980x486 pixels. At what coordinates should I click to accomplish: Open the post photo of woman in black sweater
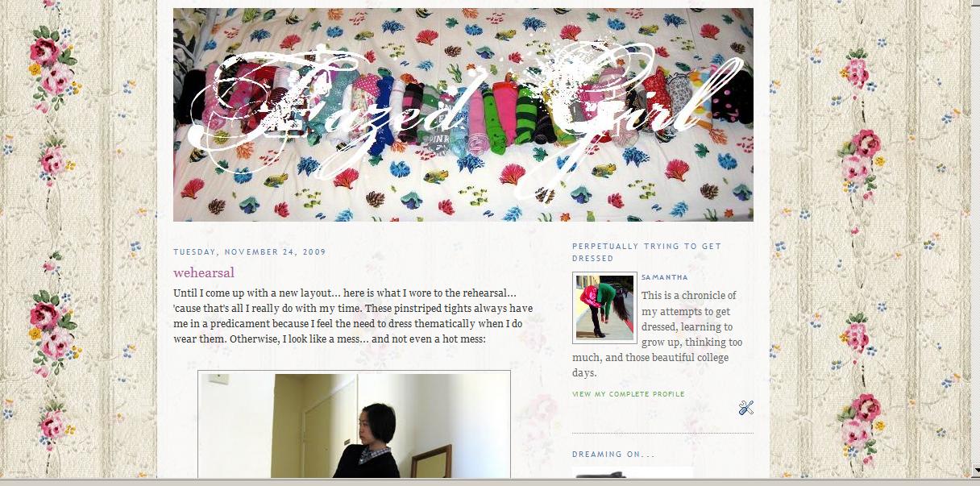click(x=354, y=425)
